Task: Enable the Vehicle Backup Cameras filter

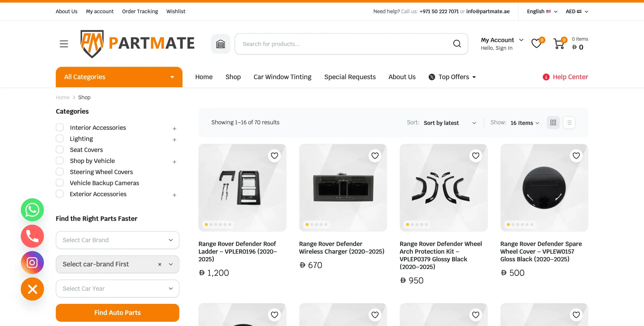Action: pos(60,183)
